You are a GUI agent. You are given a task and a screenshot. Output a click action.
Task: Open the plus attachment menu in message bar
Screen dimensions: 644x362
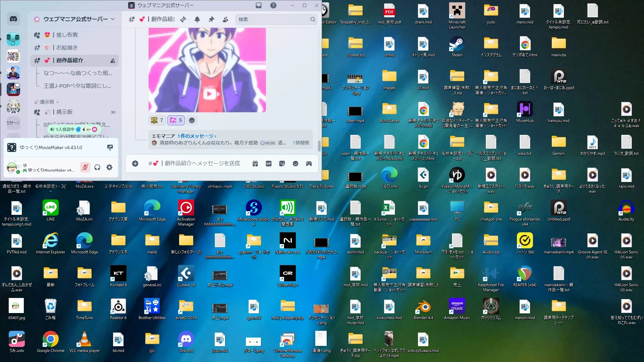pyautogui.click(x=135, y=164)
